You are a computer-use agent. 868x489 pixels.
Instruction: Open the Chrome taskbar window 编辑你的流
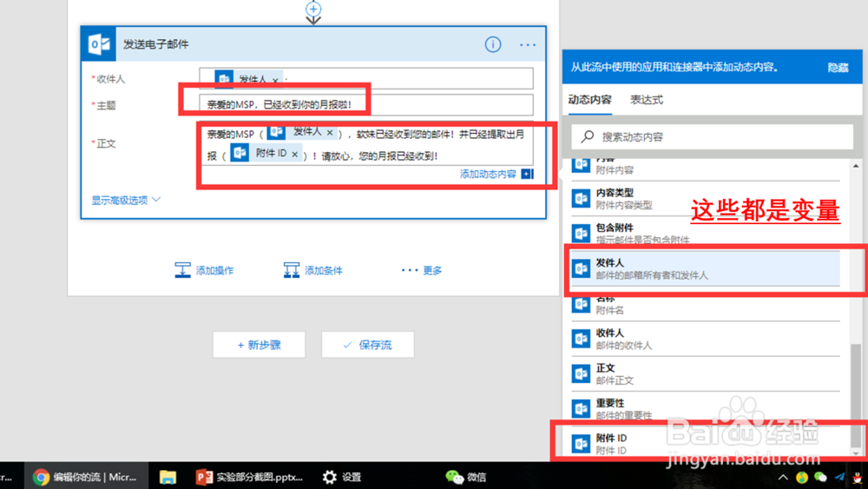pyautogui.click(x=85, y=477)
